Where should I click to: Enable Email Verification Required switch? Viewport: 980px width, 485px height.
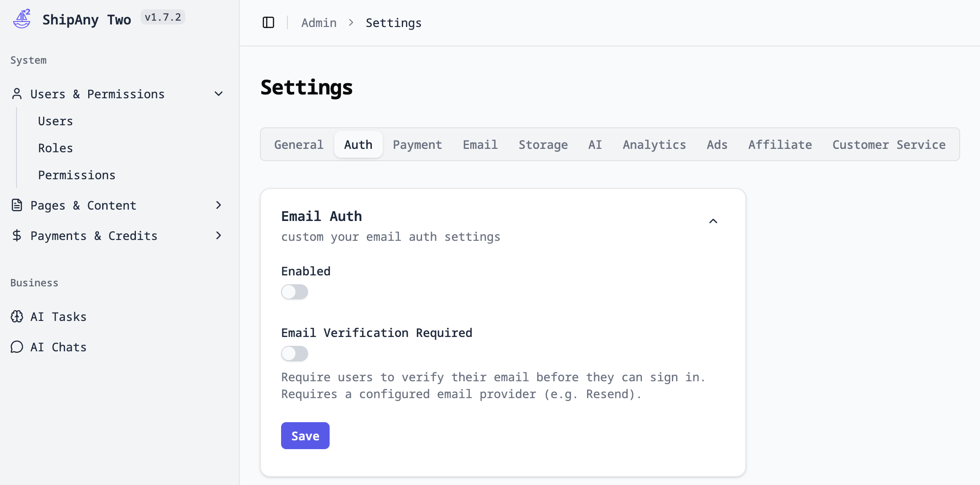tap(295, 353)
